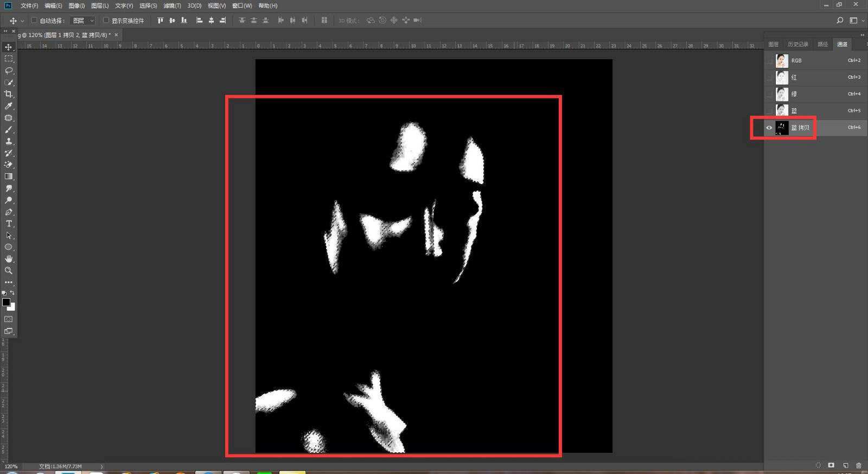Delete current channel with trash icon
Viewport: 868px width, 474px height.
point(858,465)
